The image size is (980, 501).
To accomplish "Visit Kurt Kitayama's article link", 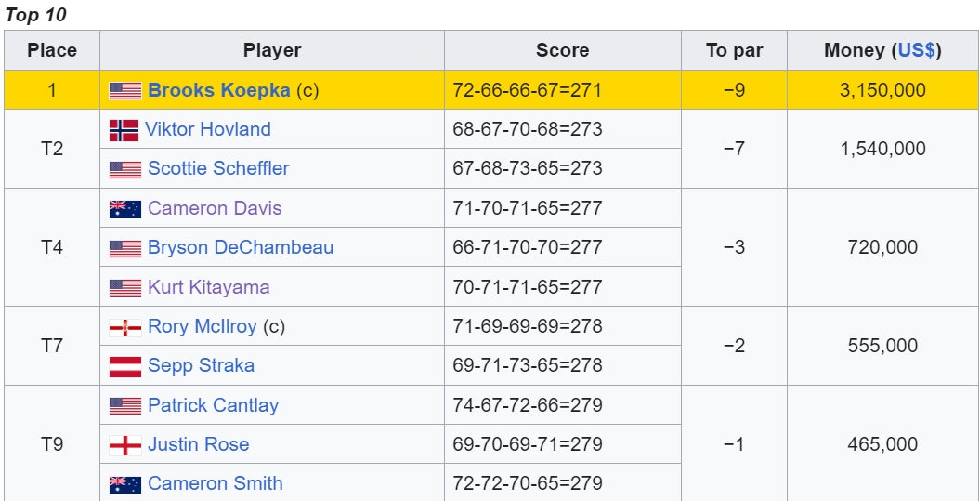I will (x=209, y=287).
